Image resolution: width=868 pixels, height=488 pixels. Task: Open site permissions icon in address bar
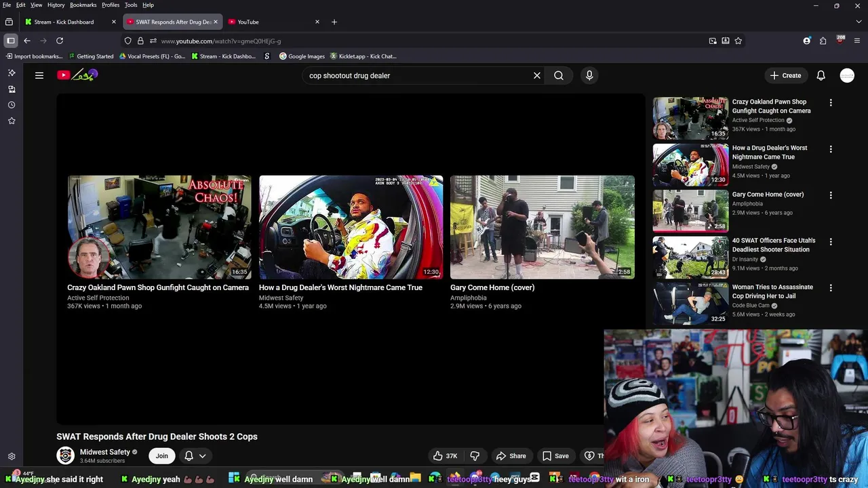pyautogui.click(x=153, y=41)
